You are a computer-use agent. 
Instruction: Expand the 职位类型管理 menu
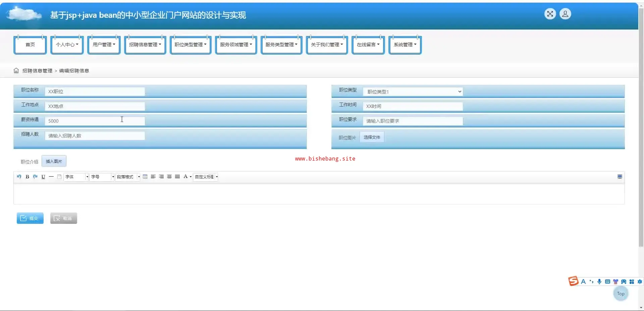(x=191, y=45)
